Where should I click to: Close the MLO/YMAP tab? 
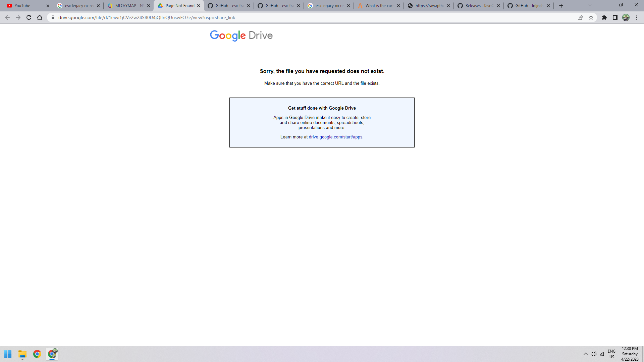[x=149, y=6]
